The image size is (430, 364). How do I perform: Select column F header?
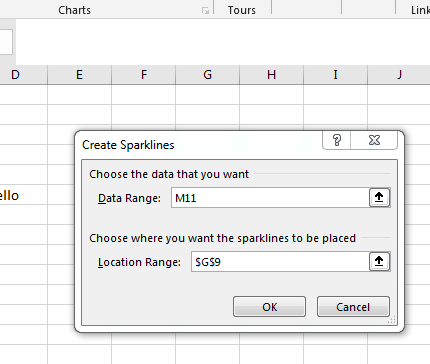(x=144, y=75)
